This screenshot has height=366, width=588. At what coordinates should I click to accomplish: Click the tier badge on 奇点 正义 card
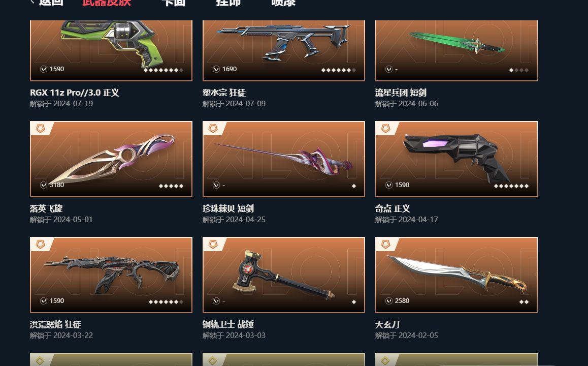click(x=385, y=129)
